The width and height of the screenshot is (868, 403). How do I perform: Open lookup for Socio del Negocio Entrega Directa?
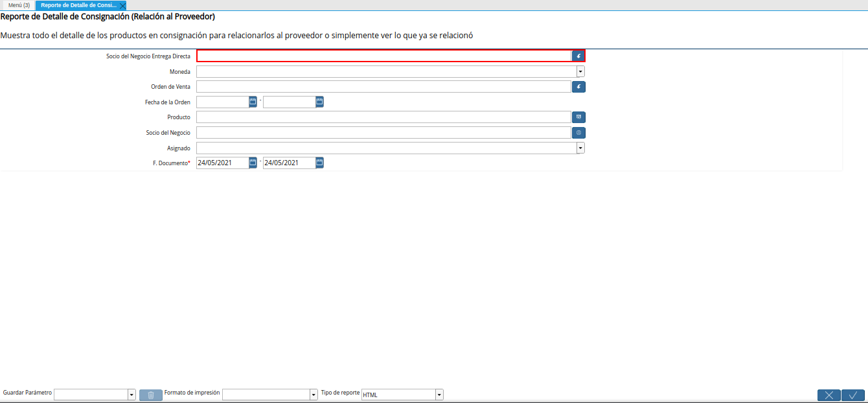tap(578, 56)
